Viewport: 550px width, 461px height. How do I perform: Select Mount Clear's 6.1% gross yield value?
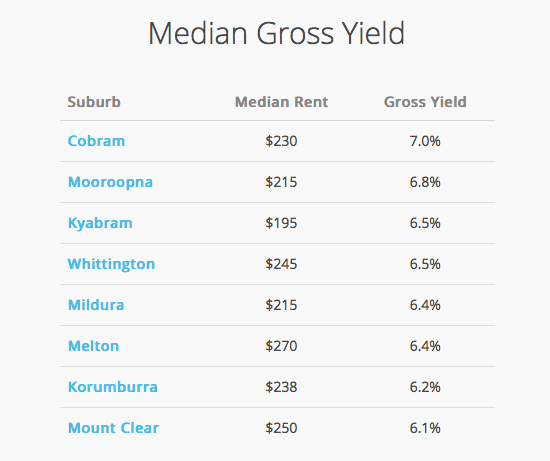pyautogui.click(x=425, y=428)
